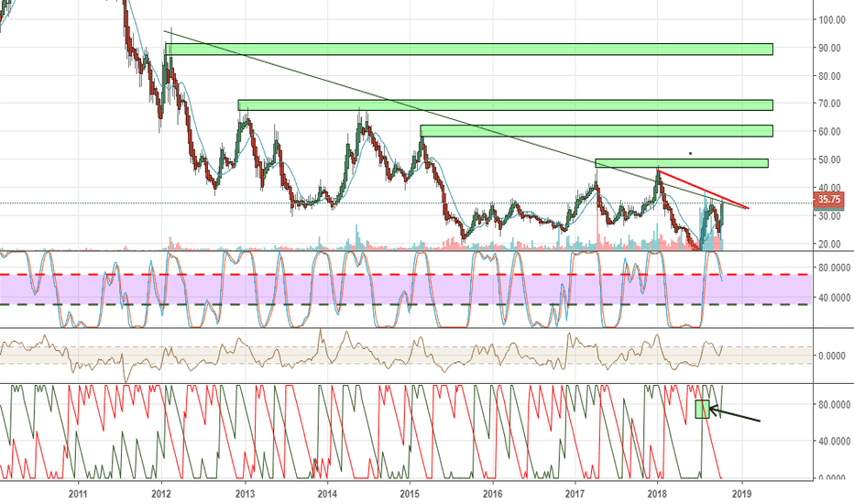Select the 30.00 price axis label

829,215
